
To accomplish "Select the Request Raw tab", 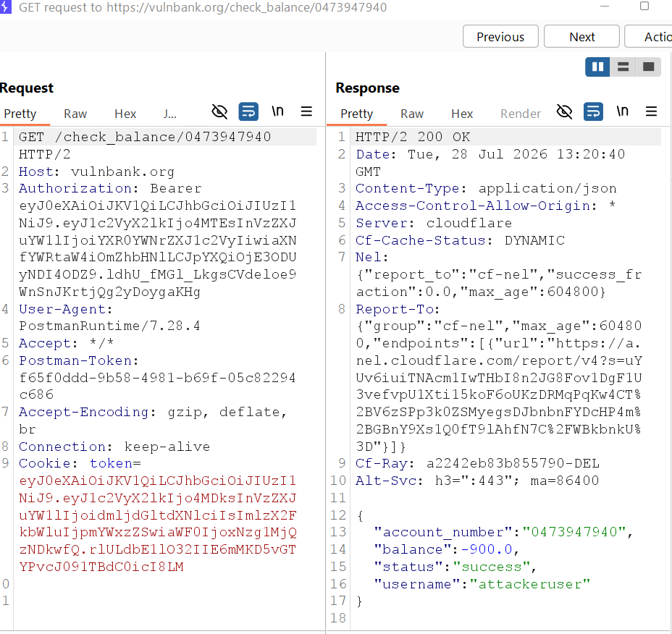I will click(75, 114).
